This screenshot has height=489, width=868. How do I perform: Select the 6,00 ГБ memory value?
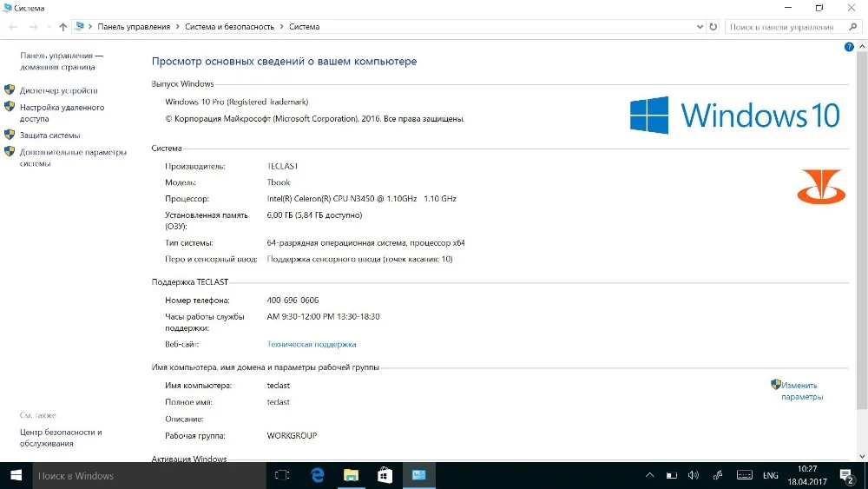314,215
